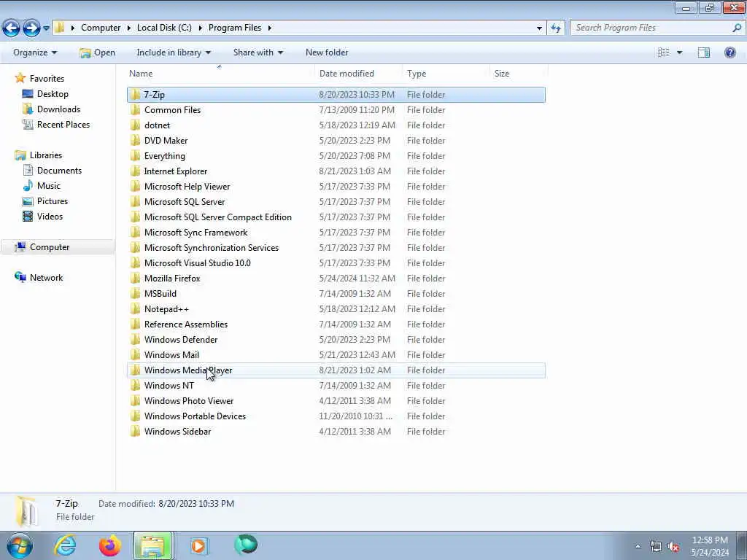Select Windows Defender folder icon
The image size is (747, 560).
coord(135,340)
